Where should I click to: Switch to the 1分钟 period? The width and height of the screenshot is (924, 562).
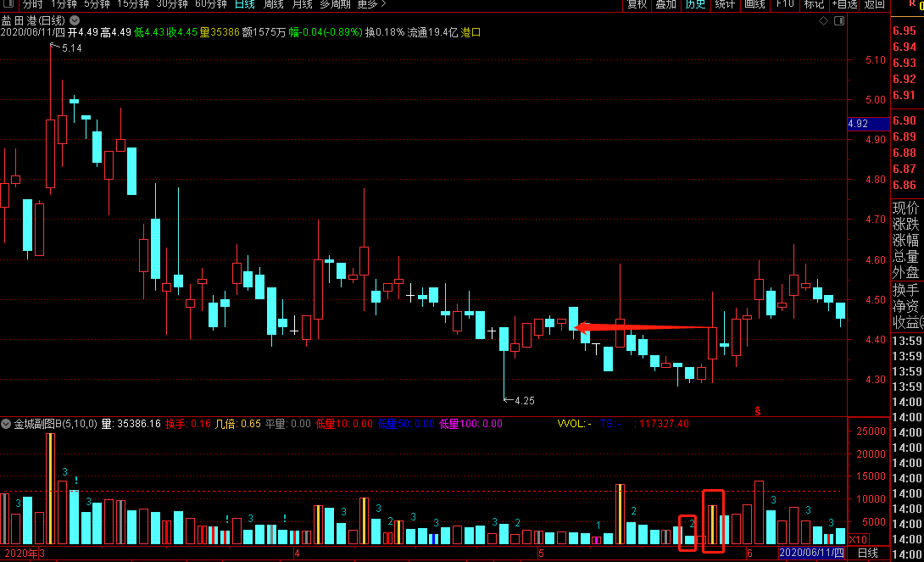[64, 4]
